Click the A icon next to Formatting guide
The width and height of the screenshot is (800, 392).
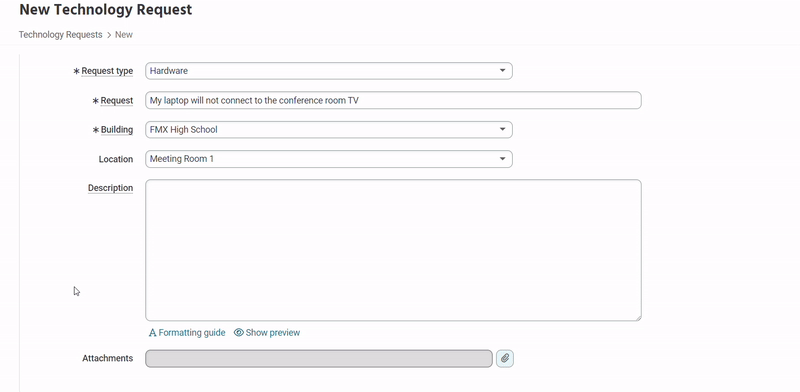[x=152, y=333]
